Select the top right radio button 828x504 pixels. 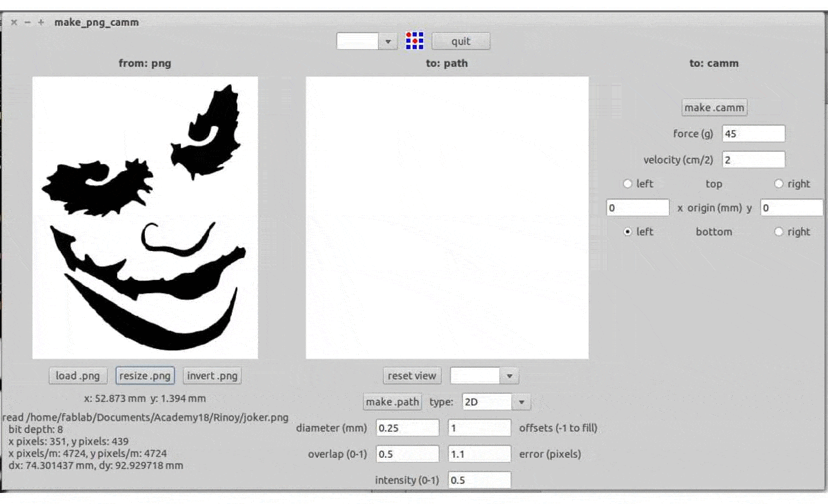779,183
